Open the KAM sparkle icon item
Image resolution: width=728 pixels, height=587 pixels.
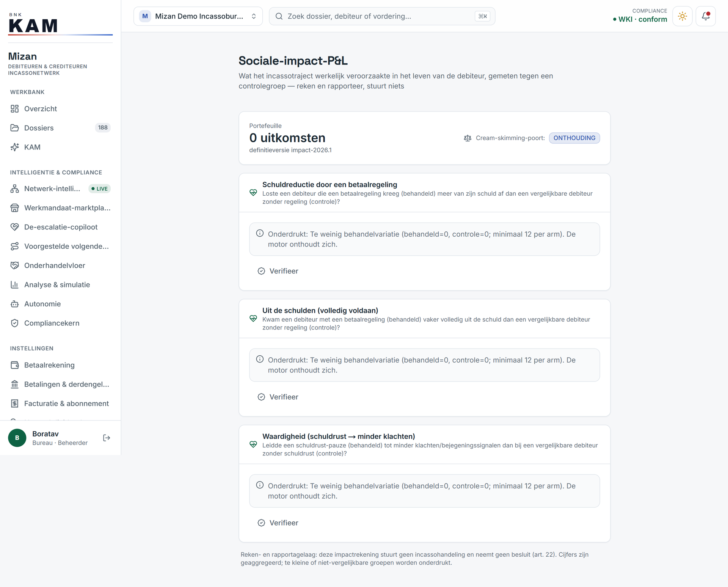point(14,147)
